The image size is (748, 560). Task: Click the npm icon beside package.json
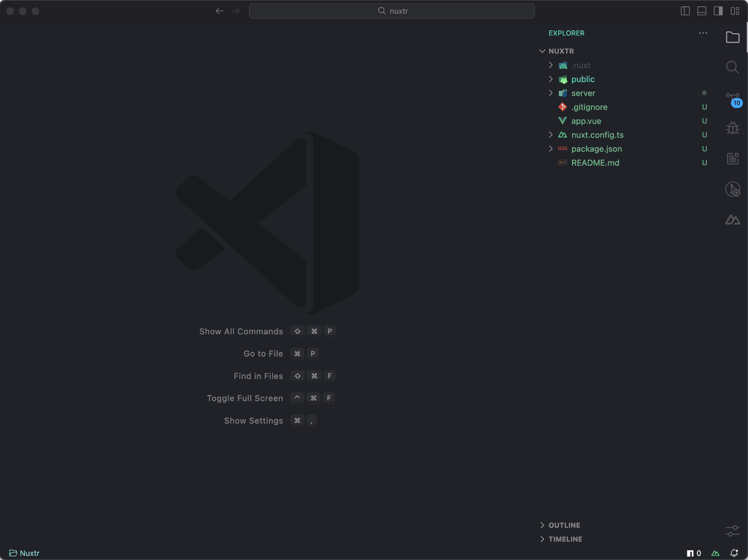tap(562, 149)
